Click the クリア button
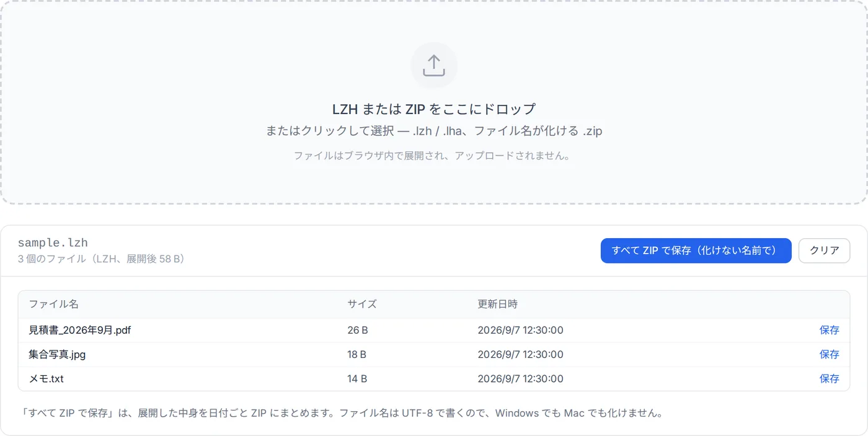The image size is (868, 436). pos(824,251)
